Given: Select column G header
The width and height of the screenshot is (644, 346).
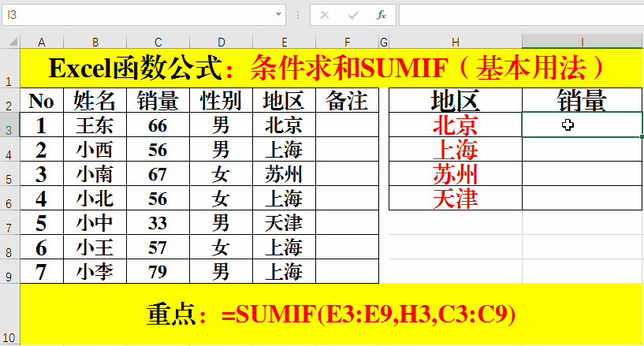Looking at the screenshot, I should [384, 42].
